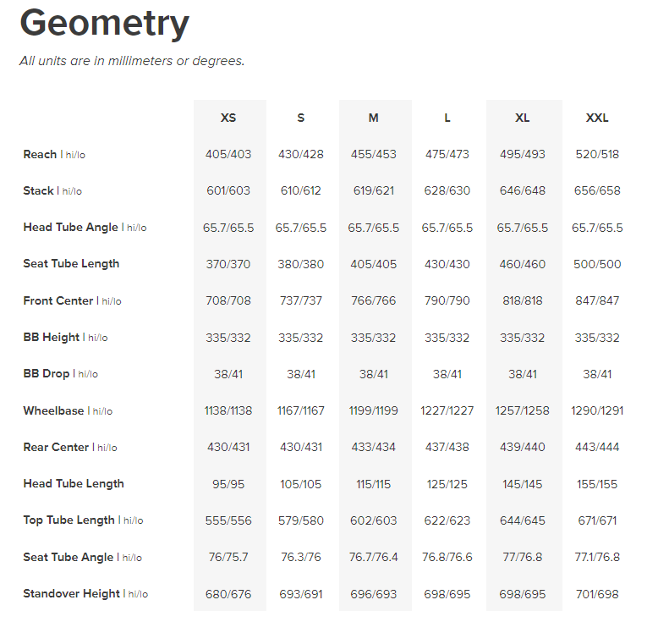Click the BB Drop row label
The height and width of the screenshot is (644, 658).
click(x=46, y=373)
